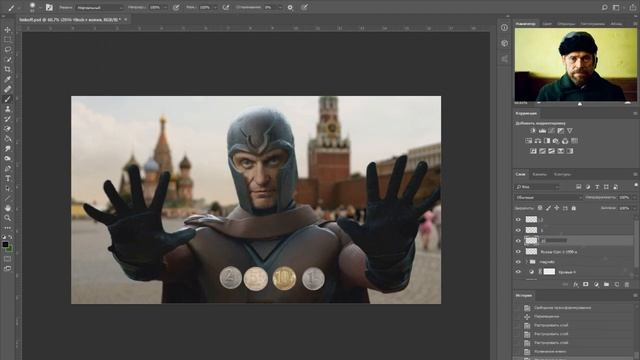
Task: Switch to the Слои tab
Action: point(520,174)
